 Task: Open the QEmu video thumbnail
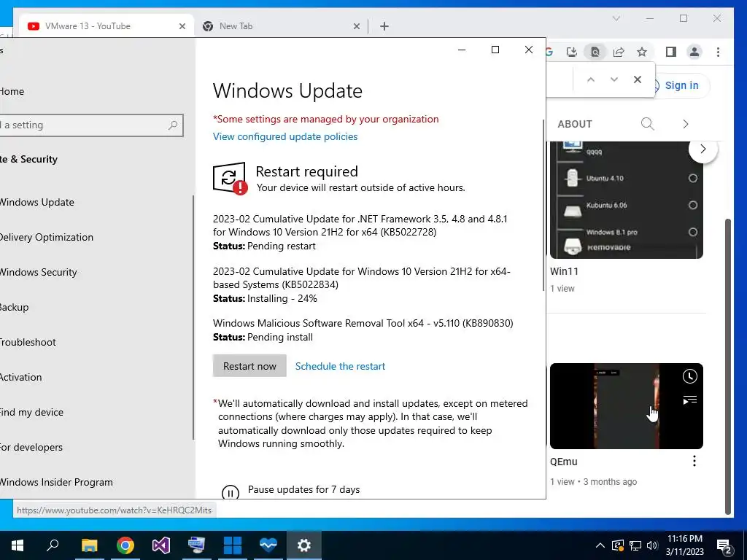[x=627, y=406]
